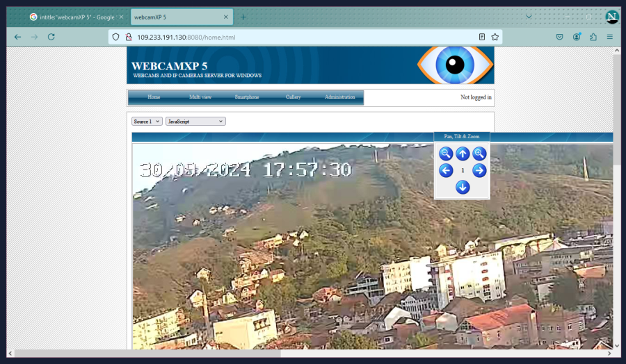The width and height of the screenshot is (626, 364).
Task: Bookmark this page with star icon
Action: point(495,37)
